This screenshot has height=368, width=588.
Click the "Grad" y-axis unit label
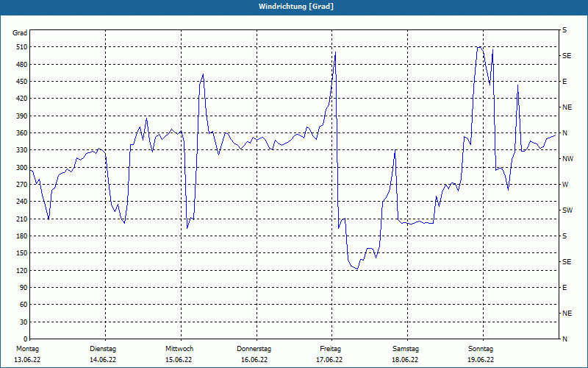point(20,33)
